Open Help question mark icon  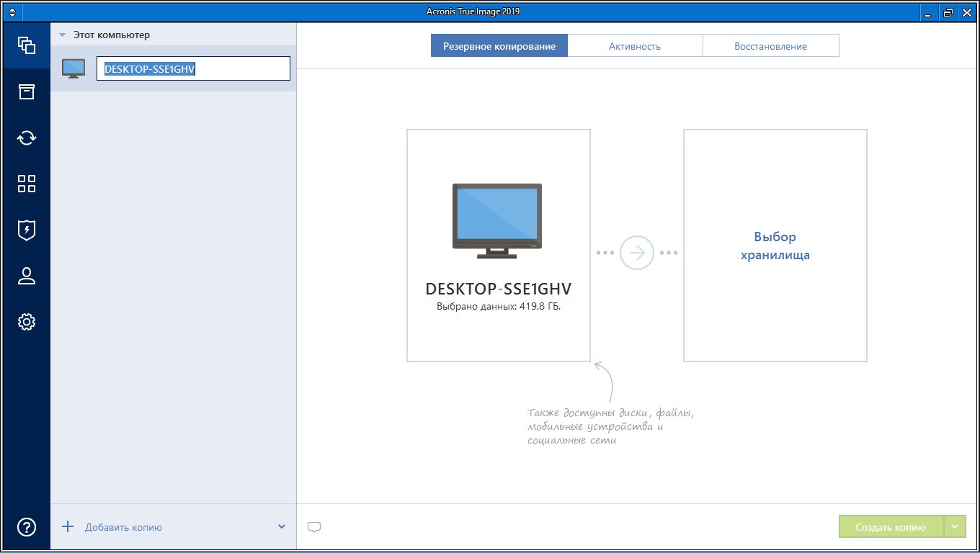click(x=27, y=526)
